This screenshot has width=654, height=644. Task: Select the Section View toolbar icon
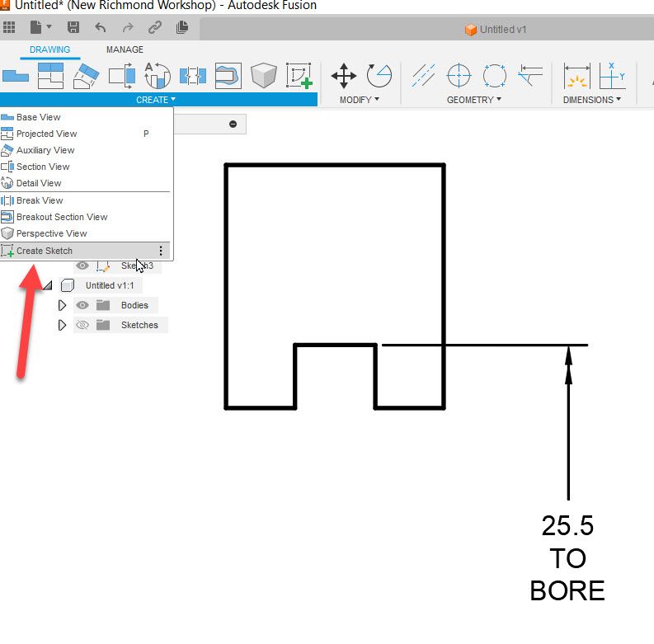click(x=122, y=76)
